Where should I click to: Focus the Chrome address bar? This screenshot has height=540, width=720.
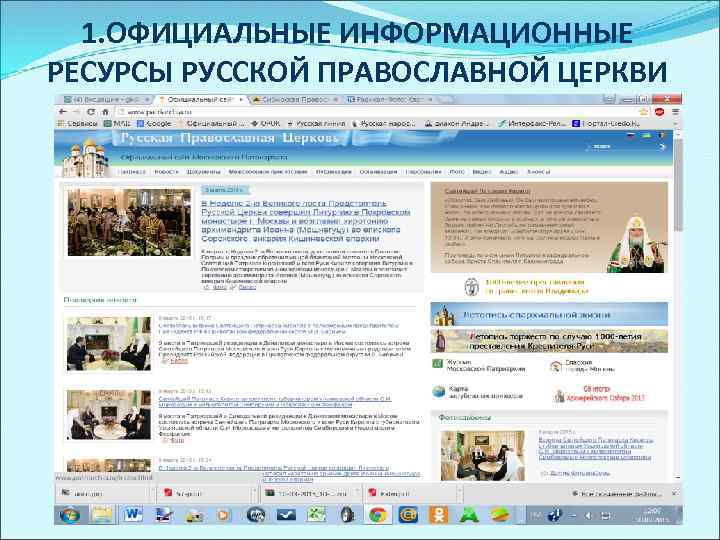click(376, 112)
